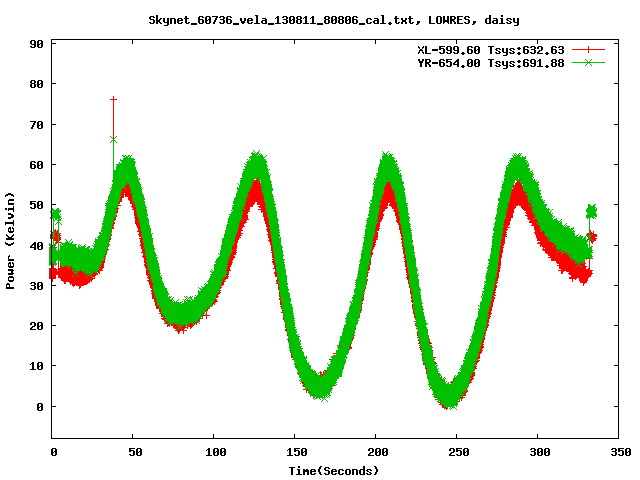Click the Power (Kelvin) y-axis label

click(10, 241)
